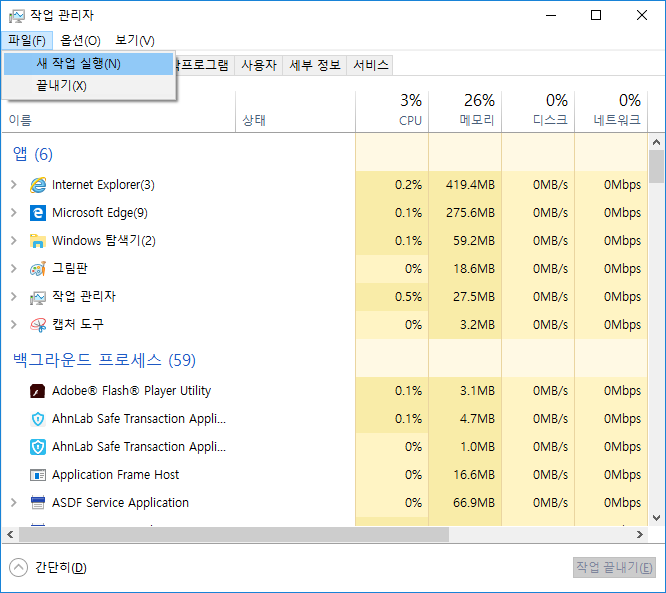Click the vertical scrollbar thumb
Image resolution: width=666 pixels, height=593 pixels.
[657, 167]
